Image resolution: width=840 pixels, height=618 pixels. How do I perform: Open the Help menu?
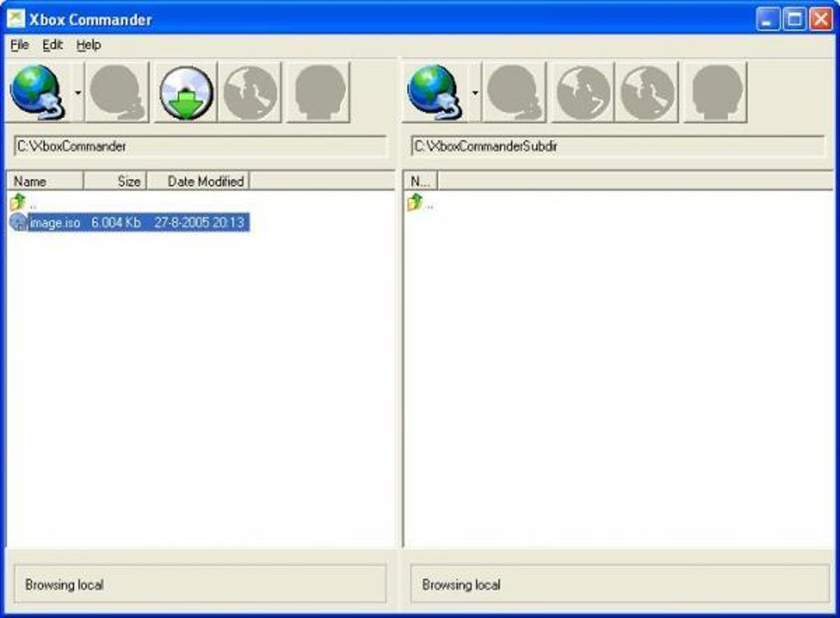click(x=88, y=45)
